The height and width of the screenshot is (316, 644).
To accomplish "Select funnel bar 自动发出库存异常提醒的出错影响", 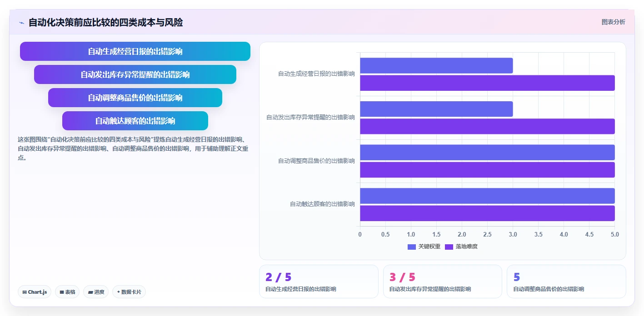I will tap(135, 74).
